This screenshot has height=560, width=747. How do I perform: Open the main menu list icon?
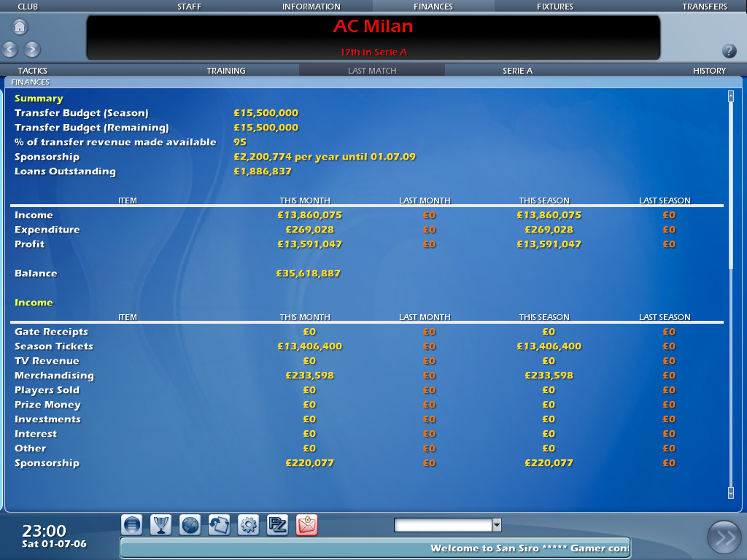(131, 525)
